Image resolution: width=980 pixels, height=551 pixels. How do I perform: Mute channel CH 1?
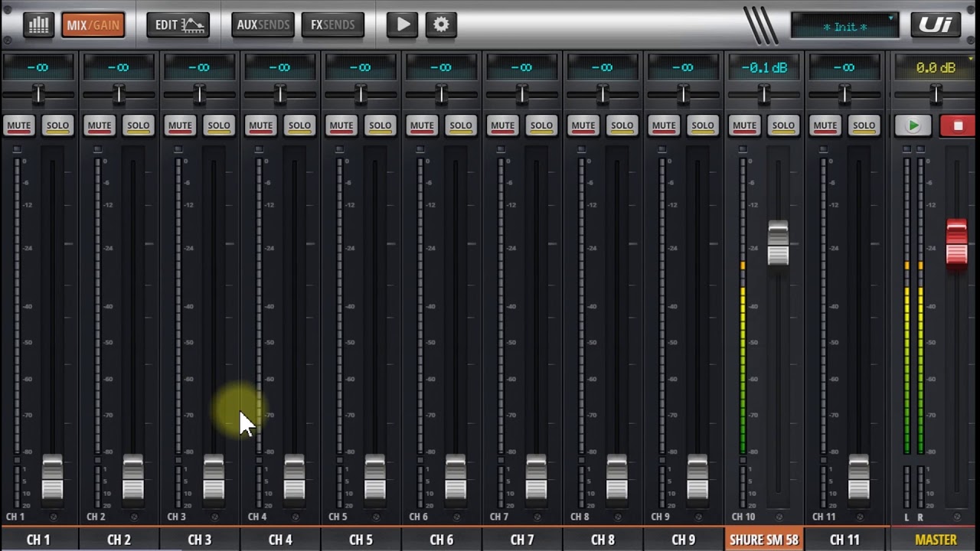(19, 126)
